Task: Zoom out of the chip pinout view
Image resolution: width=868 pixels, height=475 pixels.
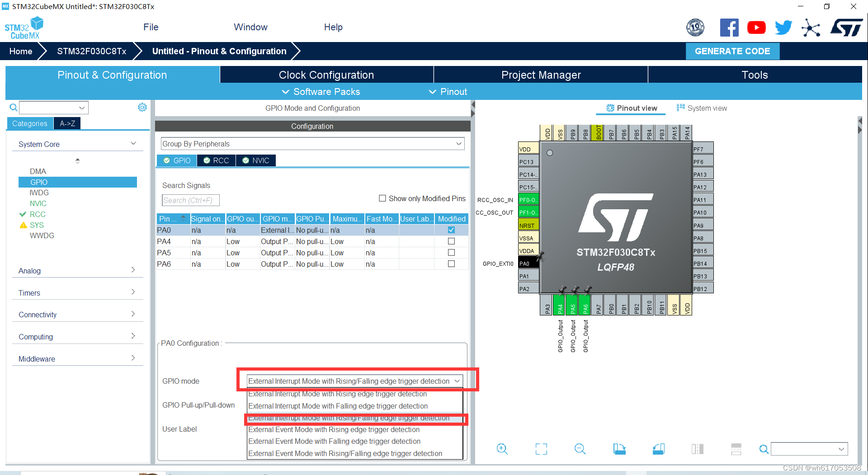Action: [x=580, y=449]
